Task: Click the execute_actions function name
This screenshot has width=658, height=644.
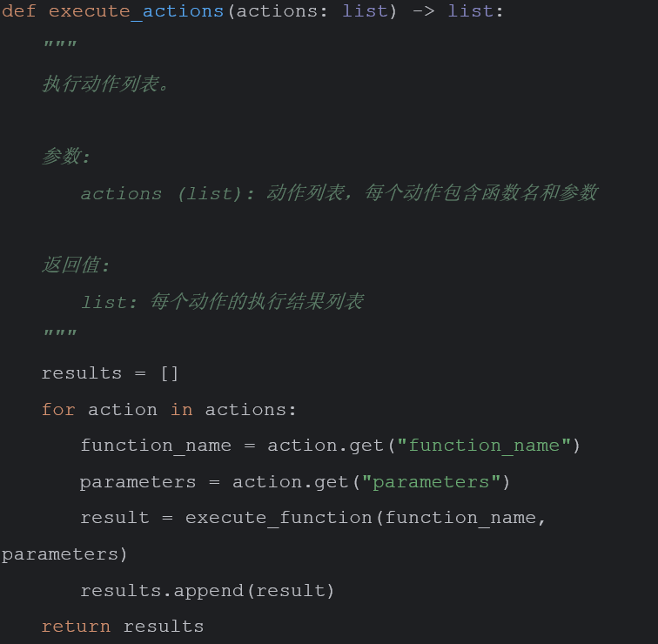Action: click(x=136, y=11)
